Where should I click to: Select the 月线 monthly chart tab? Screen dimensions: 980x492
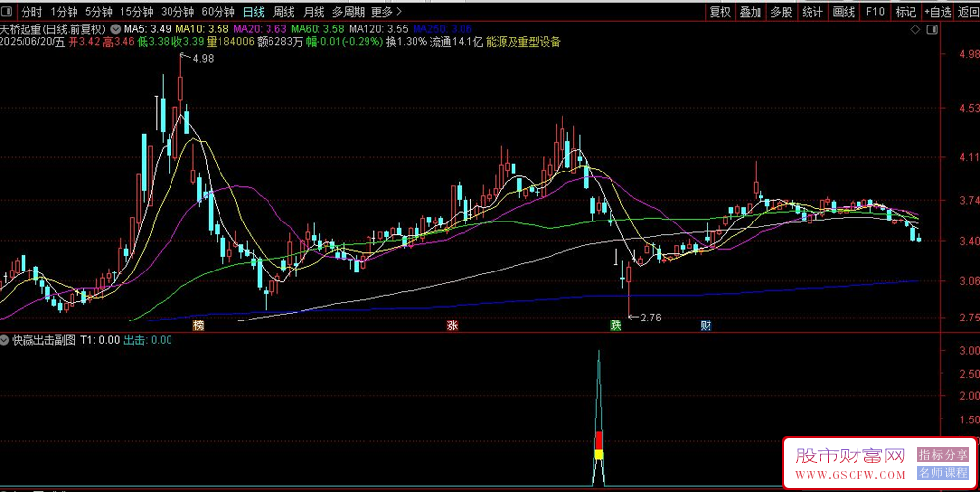coord(314,11)
